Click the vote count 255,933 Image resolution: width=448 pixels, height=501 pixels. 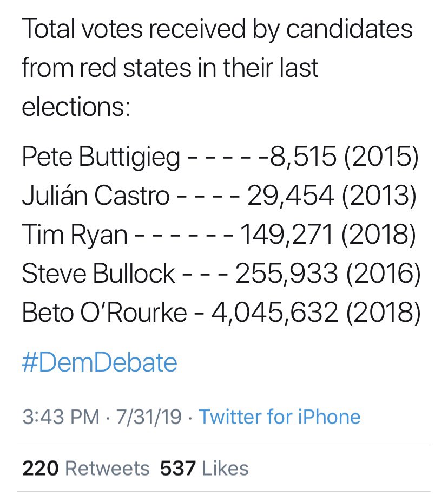click(288, 274)
